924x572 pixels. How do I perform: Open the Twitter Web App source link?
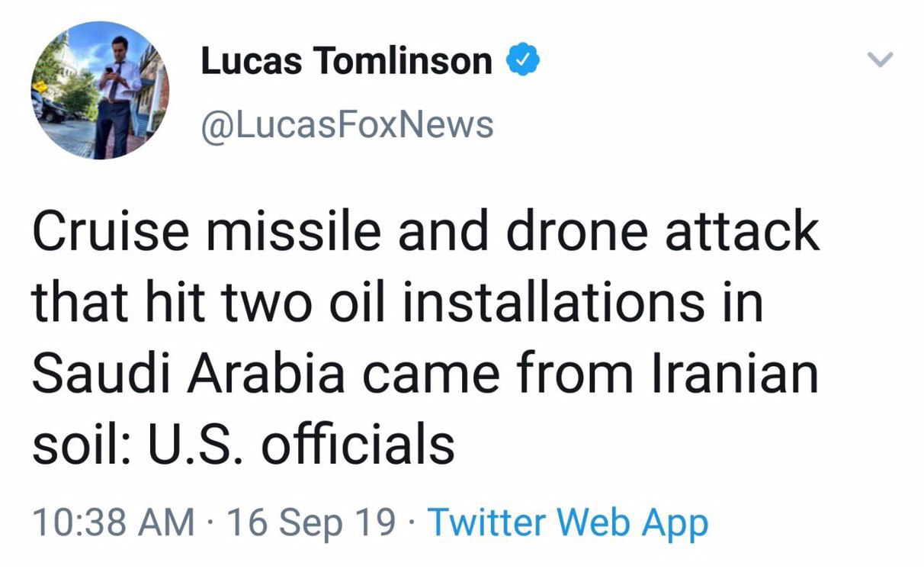point(568,523)
